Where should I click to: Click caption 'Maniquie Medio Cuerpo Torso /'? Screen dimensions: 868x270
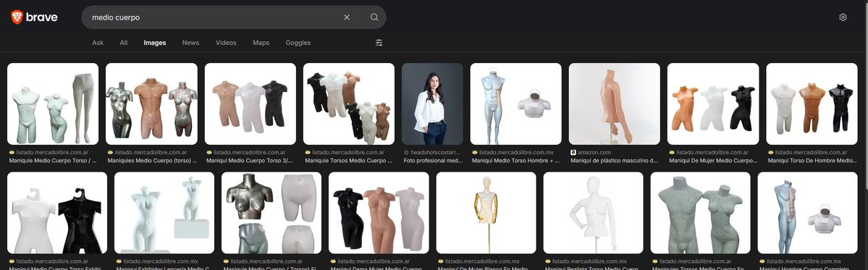coord(53,161)
